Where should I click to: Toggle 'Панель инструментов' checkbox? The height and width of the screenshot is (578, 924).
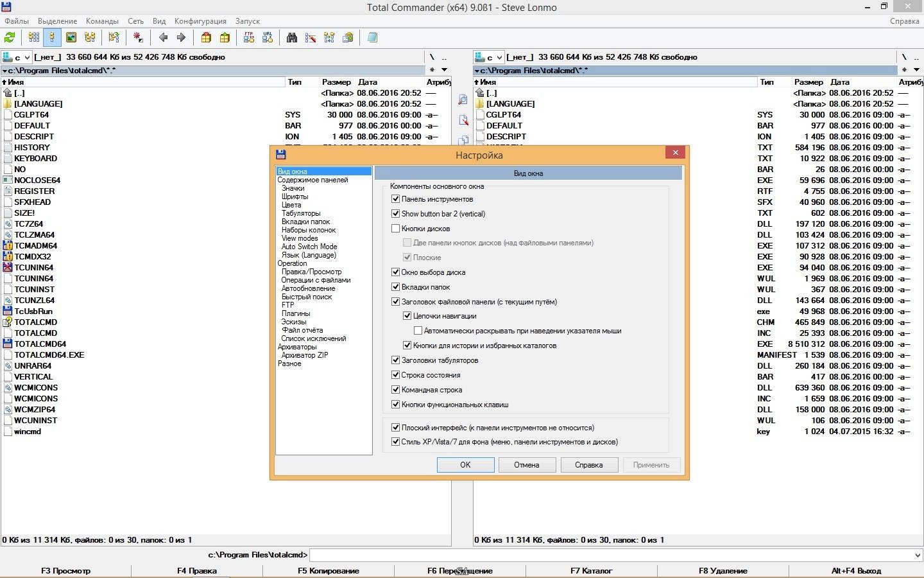point(396,199)
